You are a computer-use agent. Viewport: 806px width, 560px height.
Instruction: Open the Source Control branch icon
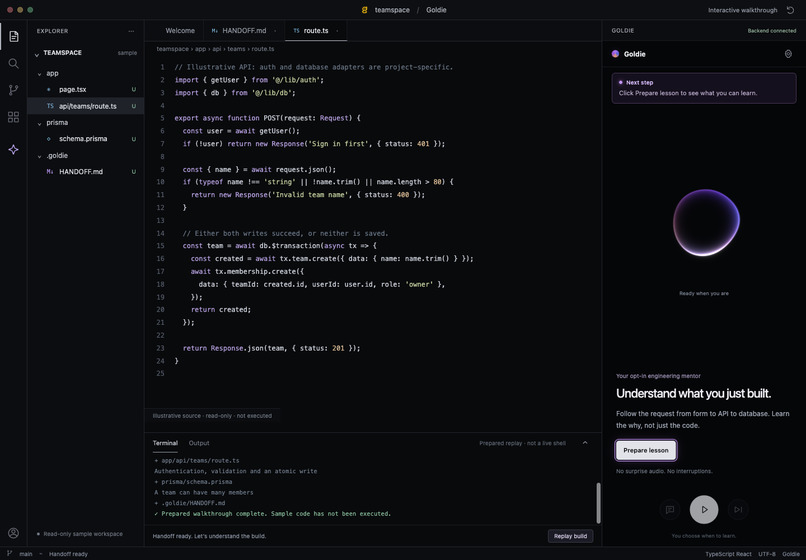point(14,90)
